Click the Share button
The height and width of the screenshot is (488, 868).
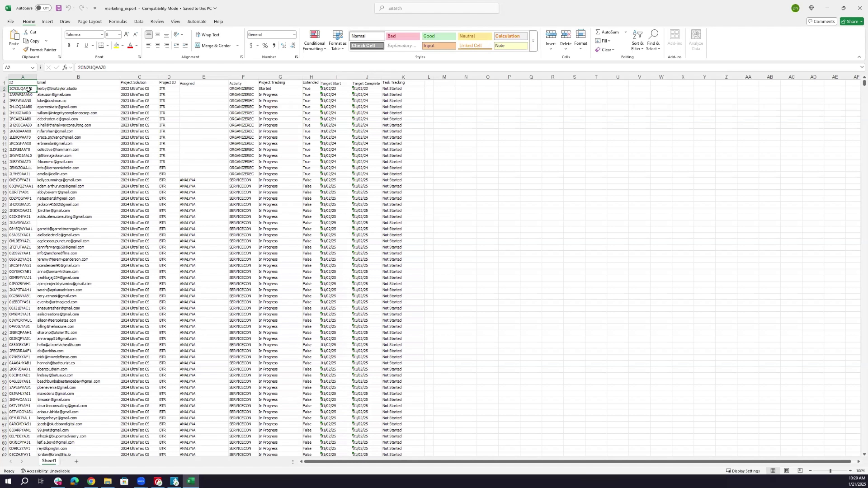click(852, 22)
